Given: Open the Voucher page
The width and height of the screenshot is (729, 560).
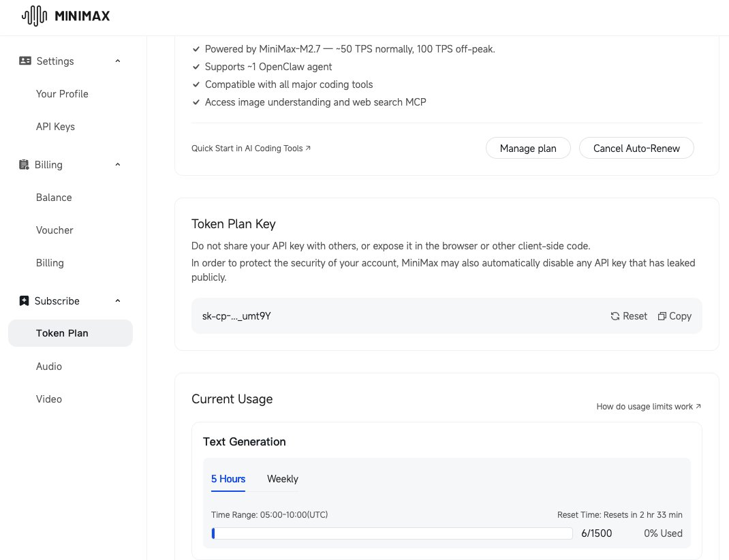Looking at the screenshot, I should [x=55, y=230].
